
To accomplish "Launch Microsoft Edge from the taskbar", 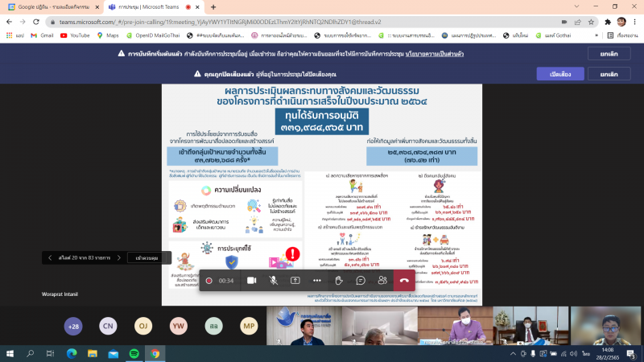I will (72, 353).
